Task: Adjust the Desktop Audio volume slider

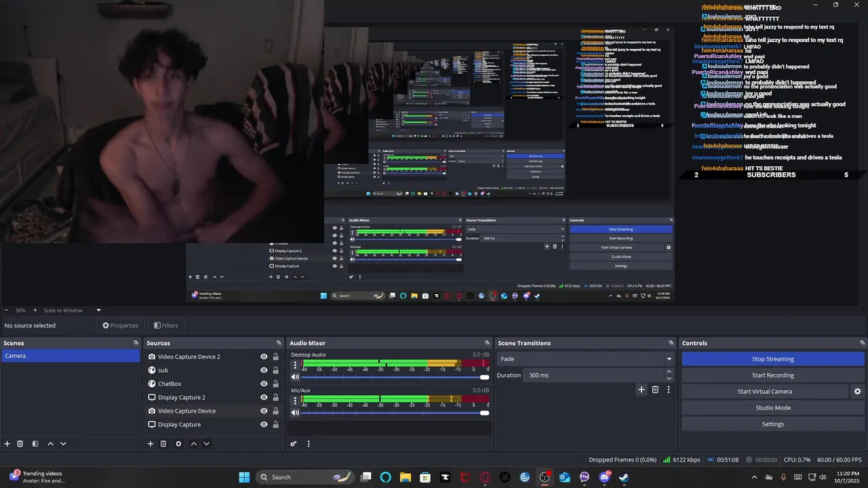Action: (x=395, y=377)
